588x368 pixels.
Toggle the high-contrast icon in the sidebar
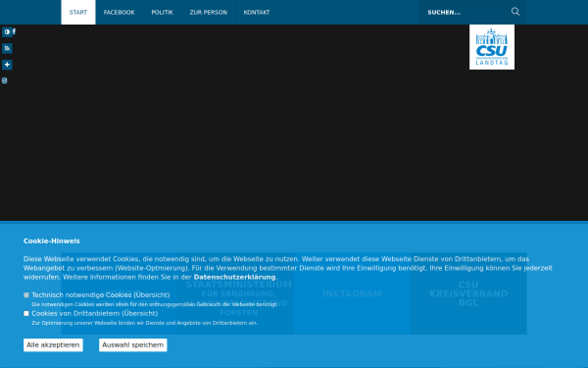[7, 32]
